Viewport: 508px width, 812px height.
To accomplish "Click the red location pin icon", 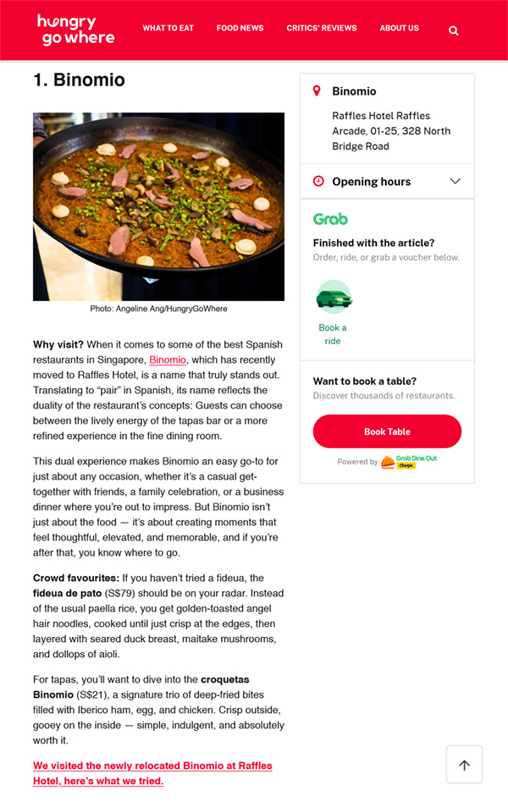I will pyautogui.click(x=317, y=91).
